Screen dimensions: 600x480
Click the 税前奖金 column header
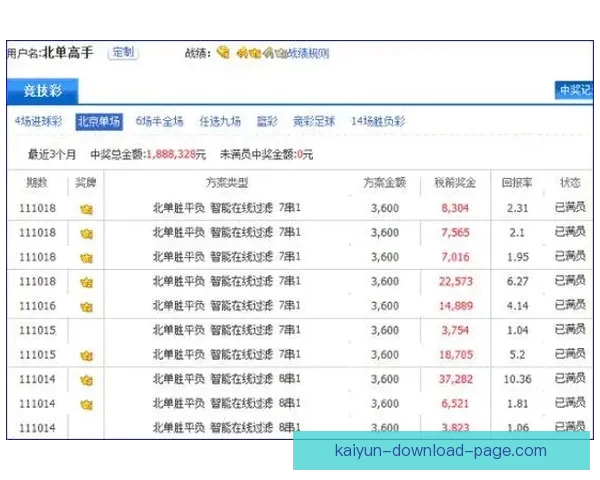point(455,183)
